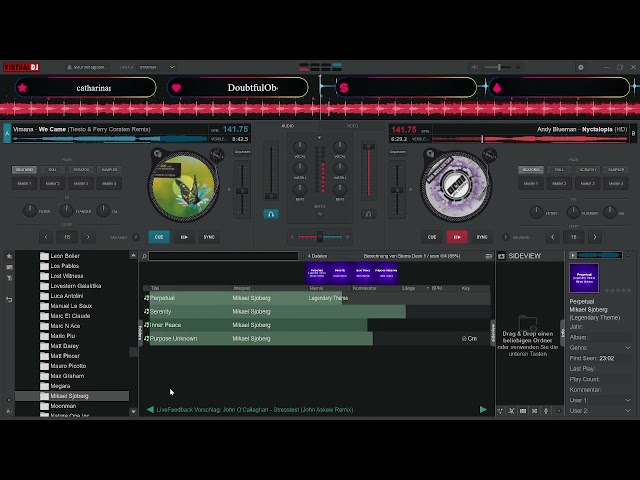Open the browser options list icon

489,256
